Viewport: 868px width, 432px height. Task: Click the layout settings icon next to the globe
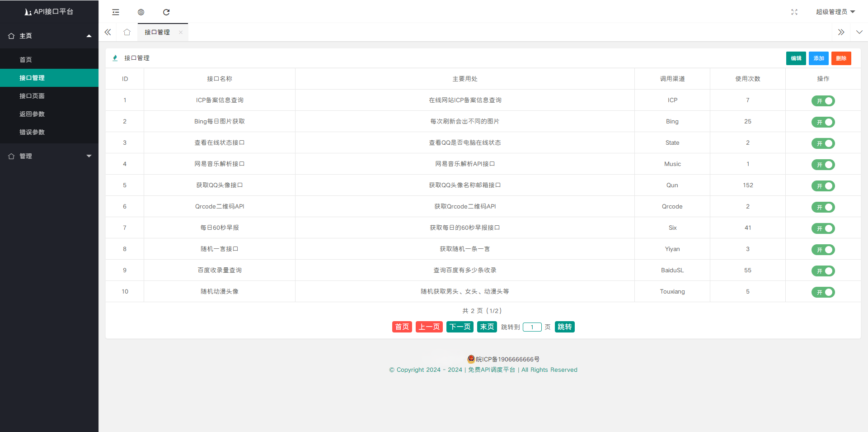pos(115,12)
